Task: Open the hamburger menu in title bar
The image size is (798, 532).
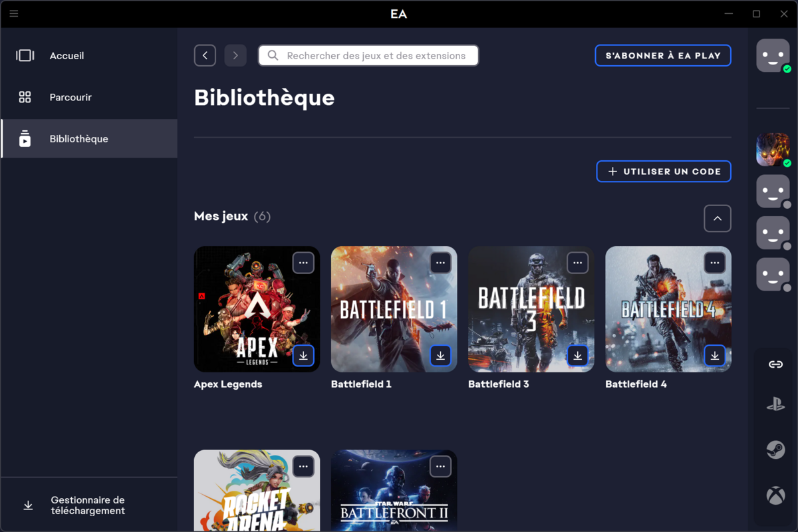Action: [13, 13]
